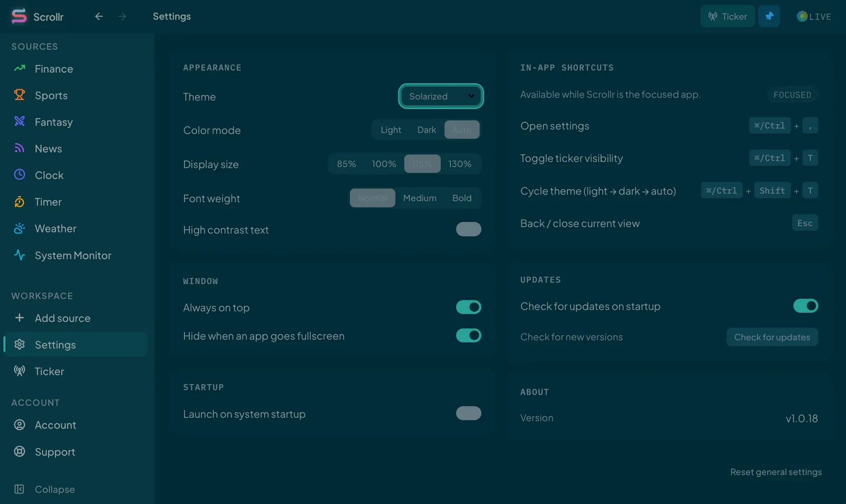846x504 pixels.
Task: Select Dark color mode
Action: 427,130
